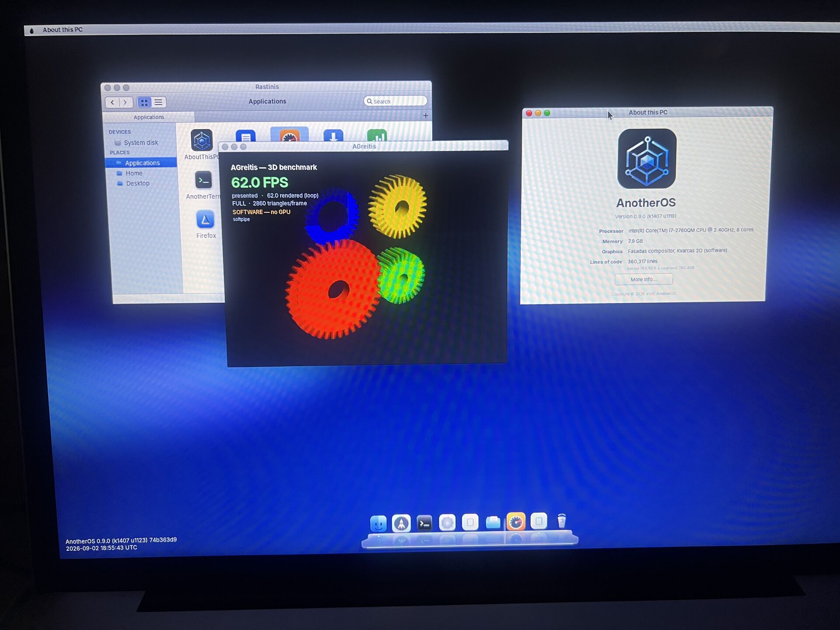
Task: Open the trash can in the dock
Action: click(562, 521)
